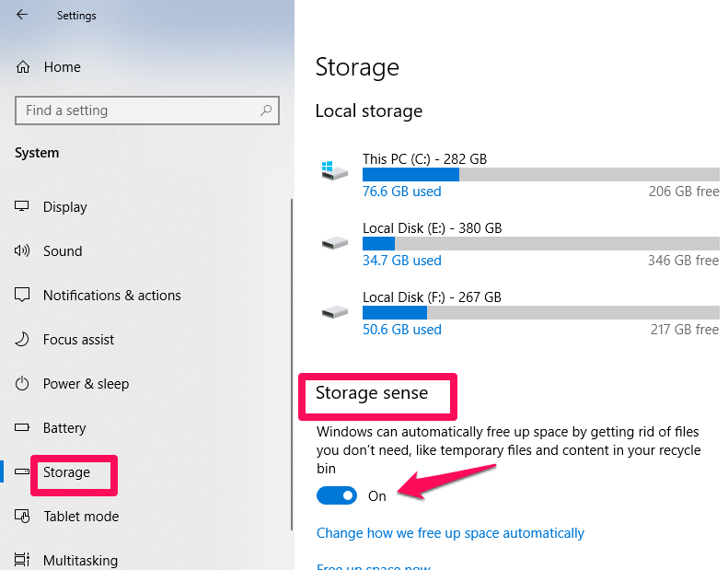Open Tablet mode settings
The height and width of the screenshot is (570, 728).
[x=81, y=517]
